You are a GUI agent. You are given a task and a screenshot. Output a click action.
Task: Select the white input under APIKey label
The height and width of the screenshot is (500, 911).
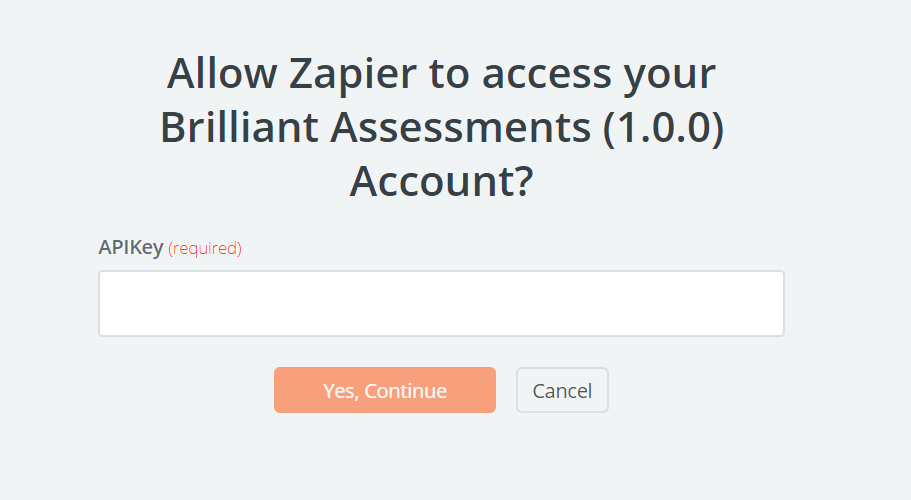coord(441,303)
